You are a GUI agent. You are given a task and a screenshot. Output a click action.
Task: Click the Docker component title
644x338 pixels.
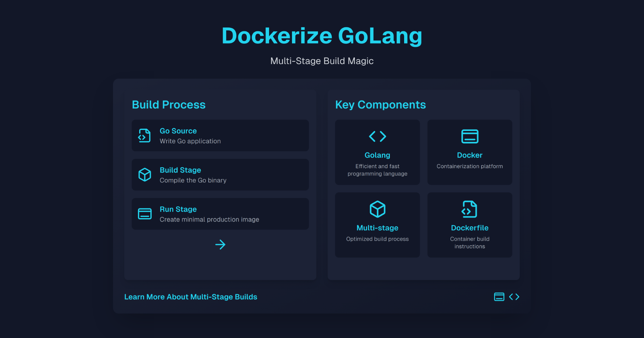tap(470, 155)
